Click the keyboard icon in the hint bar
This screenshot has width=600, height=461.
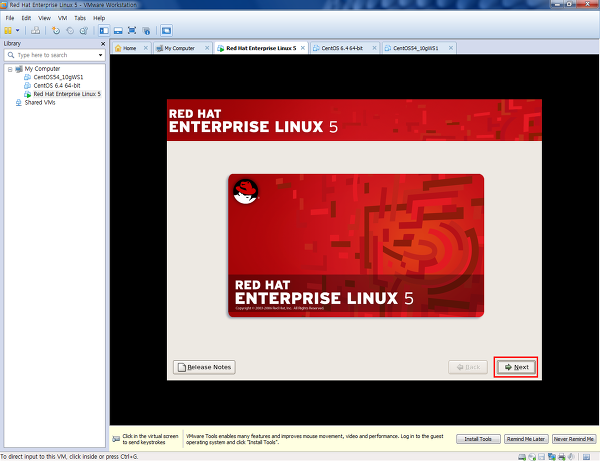click(116, 439)
